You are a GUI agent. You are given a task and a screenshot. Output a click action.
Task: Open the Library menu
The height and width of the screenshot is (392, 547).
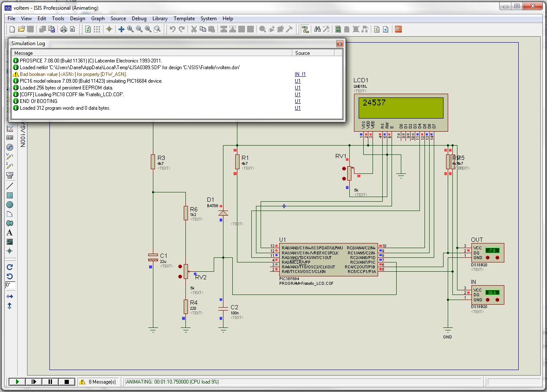[160, 19]
